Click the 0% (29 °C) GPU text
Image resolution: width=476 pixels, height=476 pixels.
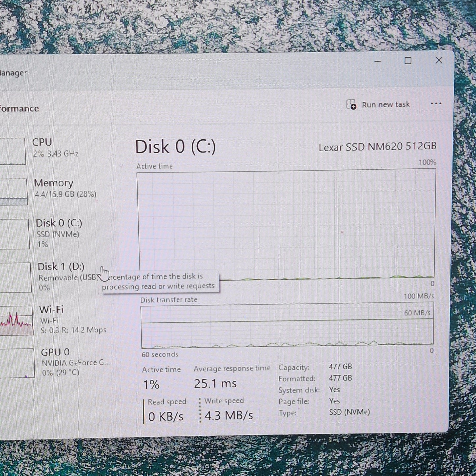pos(61,373)
